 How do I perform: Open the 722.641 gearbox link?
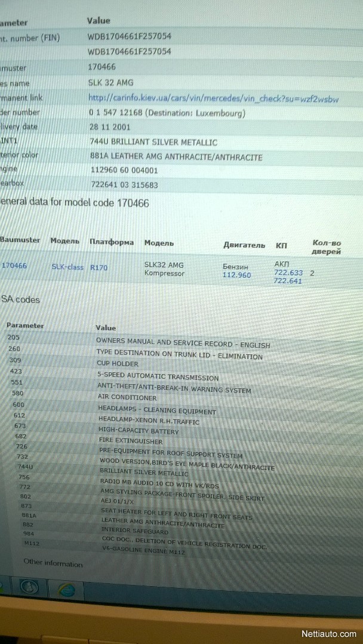(x=288, y=281)
